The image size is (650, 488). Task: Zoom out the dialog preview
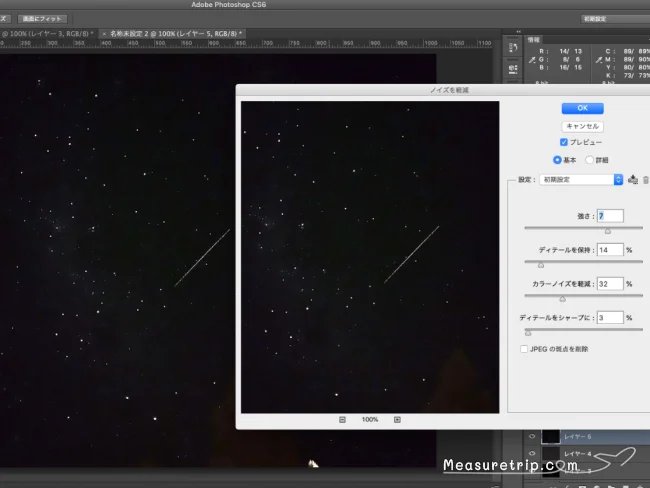click(342, 420)
